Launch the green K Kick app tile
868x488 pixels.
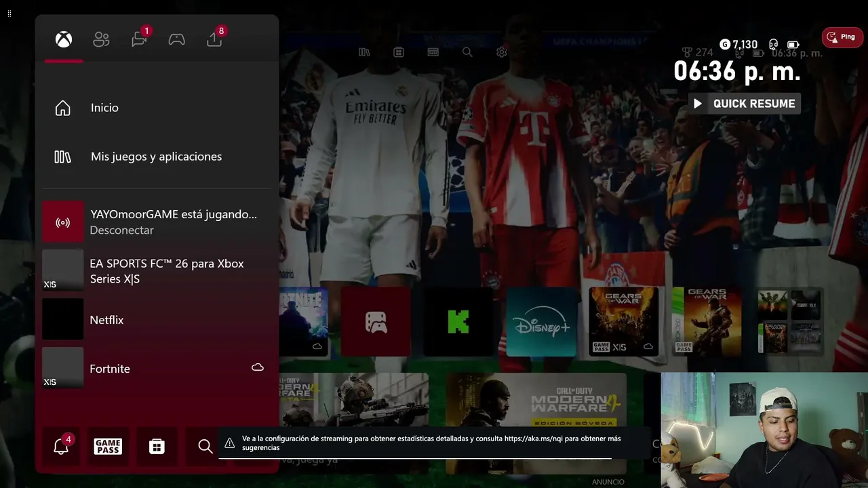(458, 321)
